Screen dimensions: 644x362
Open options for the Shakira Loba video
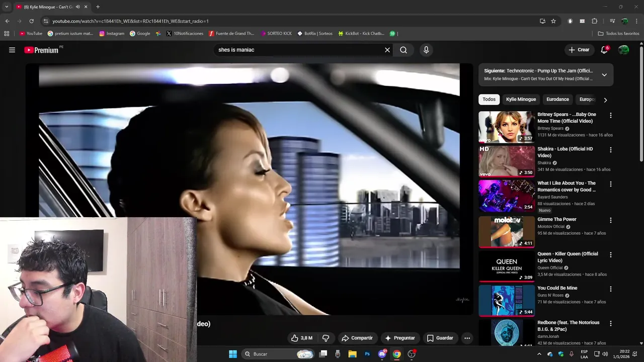click(x=611, y=150)
